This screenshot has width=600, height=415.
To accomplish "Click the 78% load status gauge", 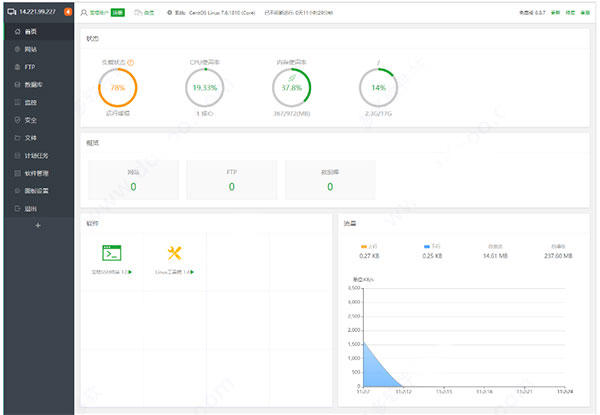I will [117, 88].
